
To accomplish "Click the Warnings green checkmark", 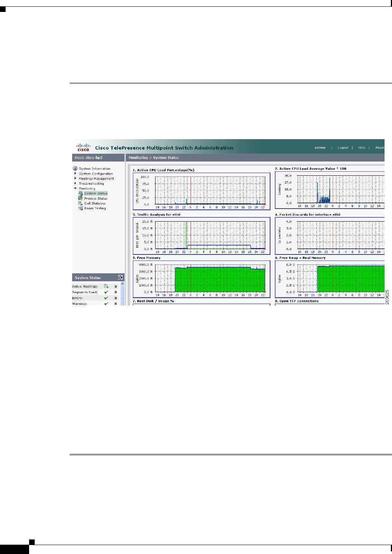I will (x=106, y=303).
